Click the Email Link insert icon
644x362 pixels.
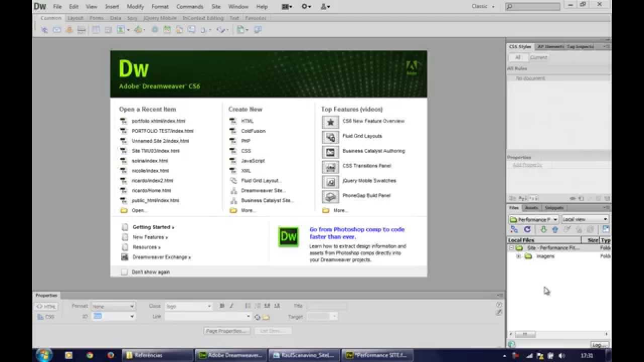coord(57,30)
